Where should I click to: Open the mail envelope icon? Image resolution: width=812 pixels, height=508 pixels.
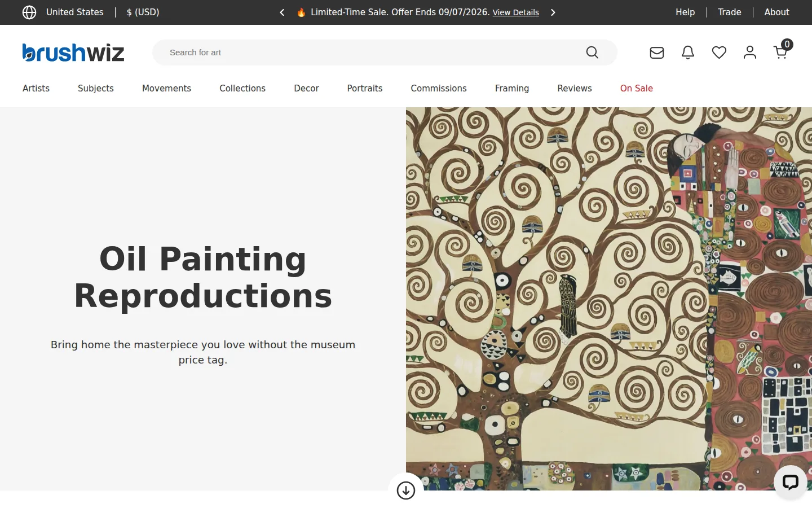pos(657,52)
